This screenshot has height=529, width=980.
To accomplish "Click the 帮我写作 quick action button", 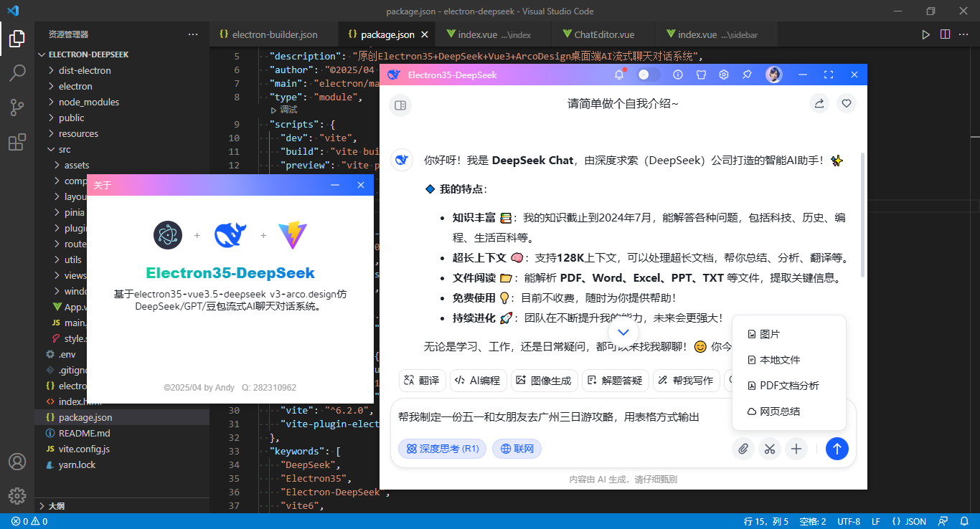I will [x=686, y=381].
